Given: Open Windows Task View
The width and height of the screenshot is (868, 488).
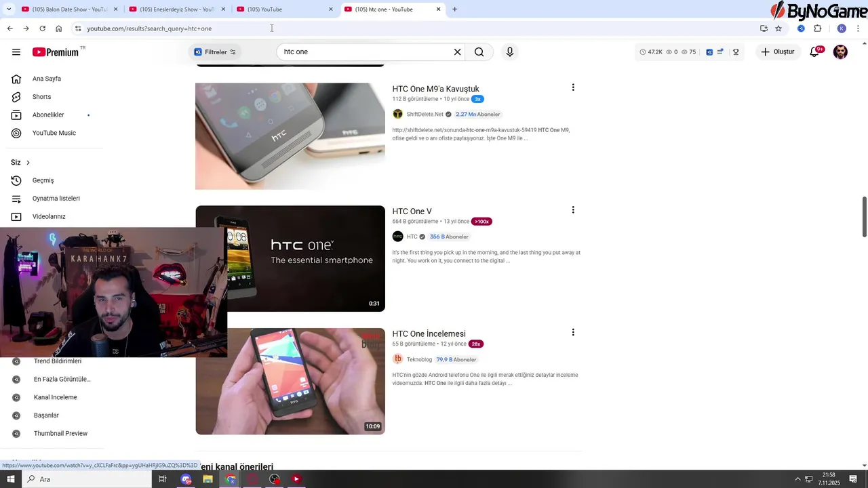Looking at the screenshot, I should [163, 479].
